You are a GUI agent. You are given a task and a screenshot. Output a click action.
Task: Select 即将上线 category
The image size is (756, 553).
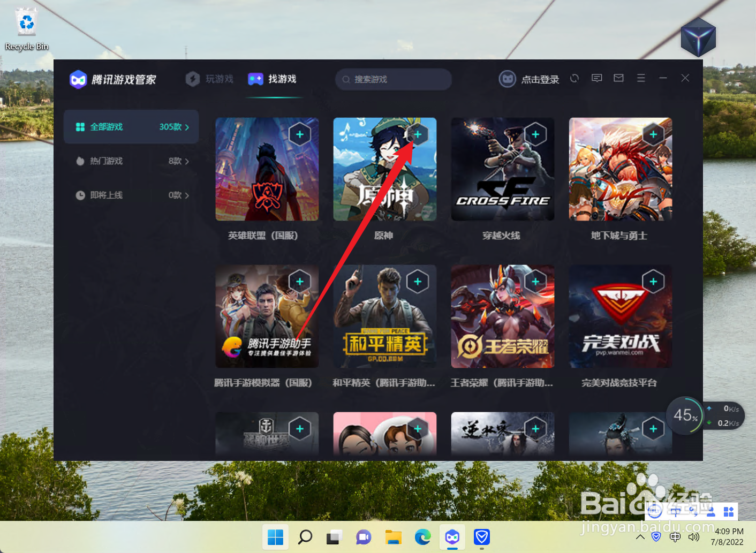pyautogui.click(x=131, y=195)
